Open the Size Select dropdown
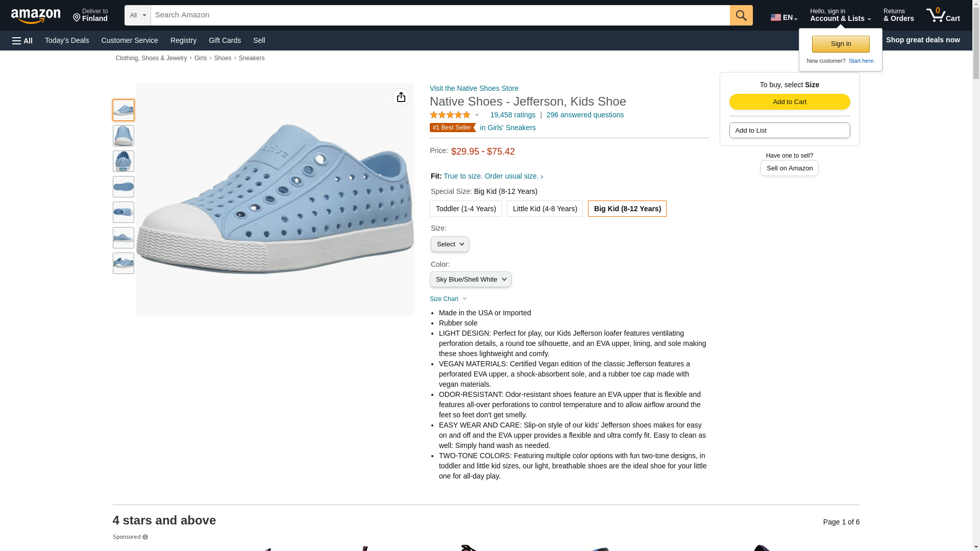Image resolution: width=980 pixels, height=551 pixels. pyautogui.click(x=450, y=244)
